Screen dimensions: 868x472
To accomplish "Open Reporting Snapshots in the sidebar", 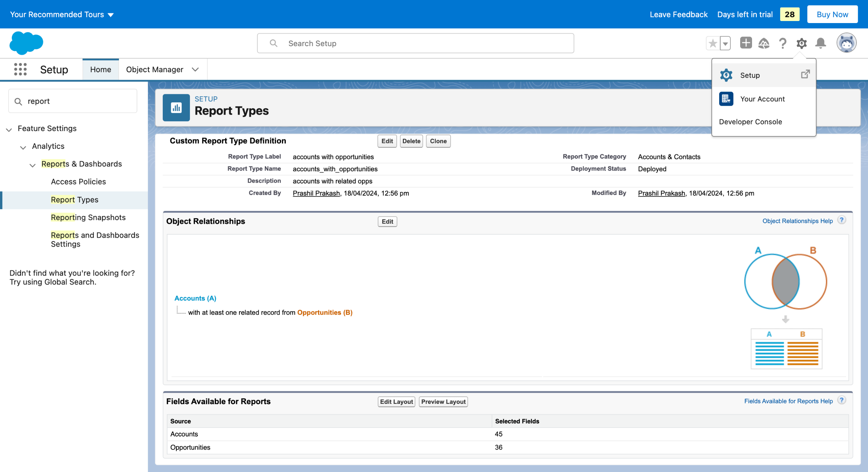I will (88, 217).
